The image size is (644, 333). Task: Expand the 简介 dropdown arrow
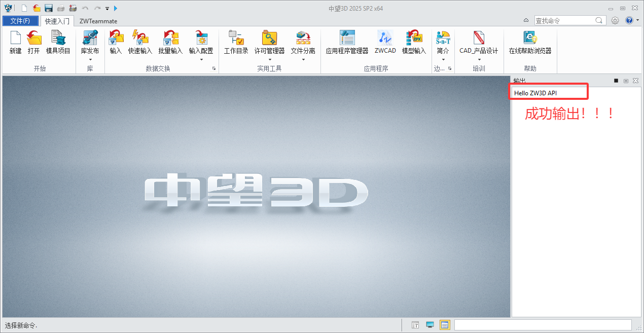[443, 59]
